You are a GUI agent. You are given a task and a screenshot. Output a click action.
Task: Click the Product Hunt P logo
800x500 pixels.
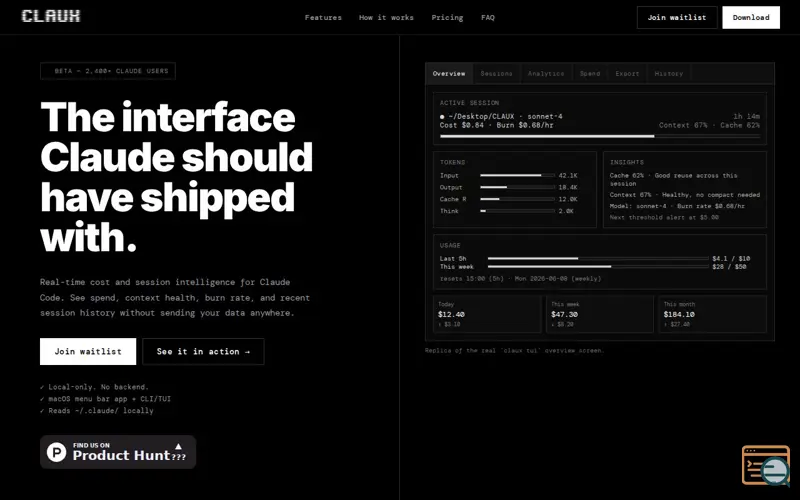click(x=56, y=452)
